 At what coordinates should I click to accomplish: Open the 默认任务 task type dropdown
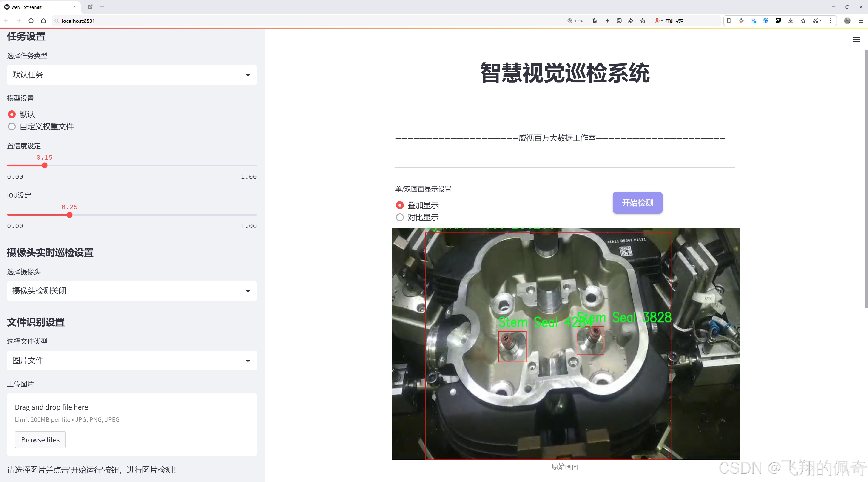click(x=132, y=75)
